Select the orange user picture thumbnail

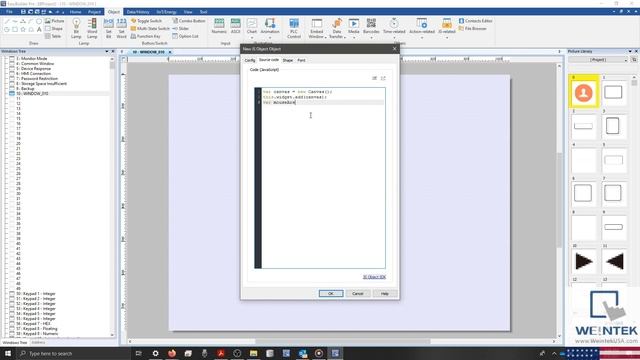(x=584, y=93)
